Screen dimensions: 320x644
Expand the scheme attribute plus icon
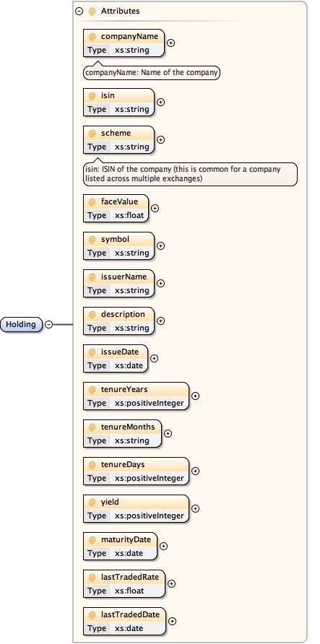(x=160, y=139)
